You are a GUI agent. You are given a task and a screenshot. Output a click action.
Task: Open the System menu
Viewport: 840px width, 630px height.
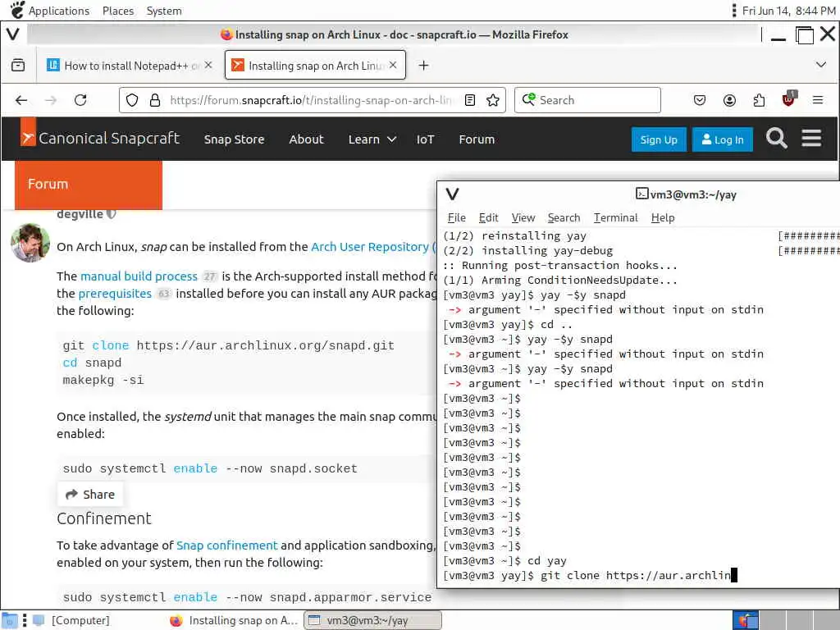[x=164, y=11]
